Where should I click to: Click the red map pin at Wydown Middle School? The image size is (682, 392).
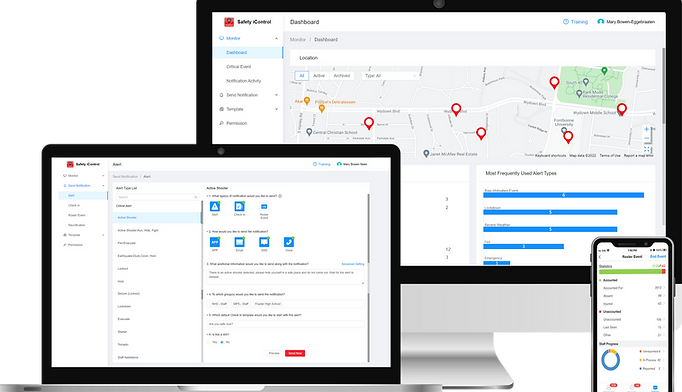click(622, 109)
